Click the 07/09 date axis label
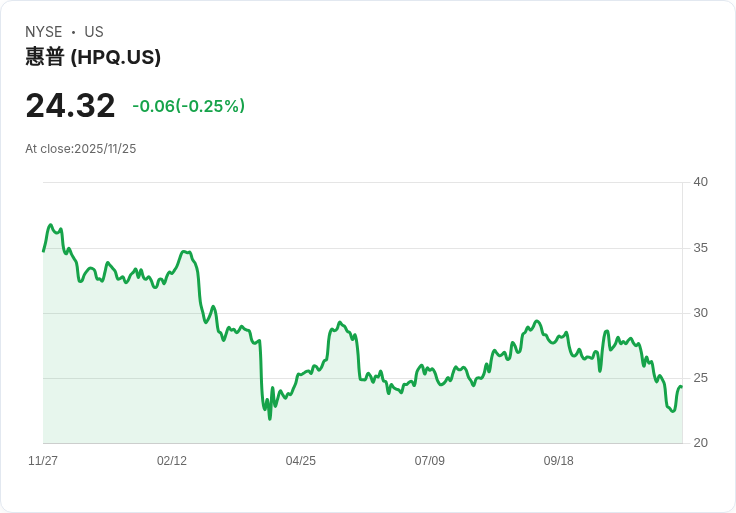 click(x=430, y=461)
